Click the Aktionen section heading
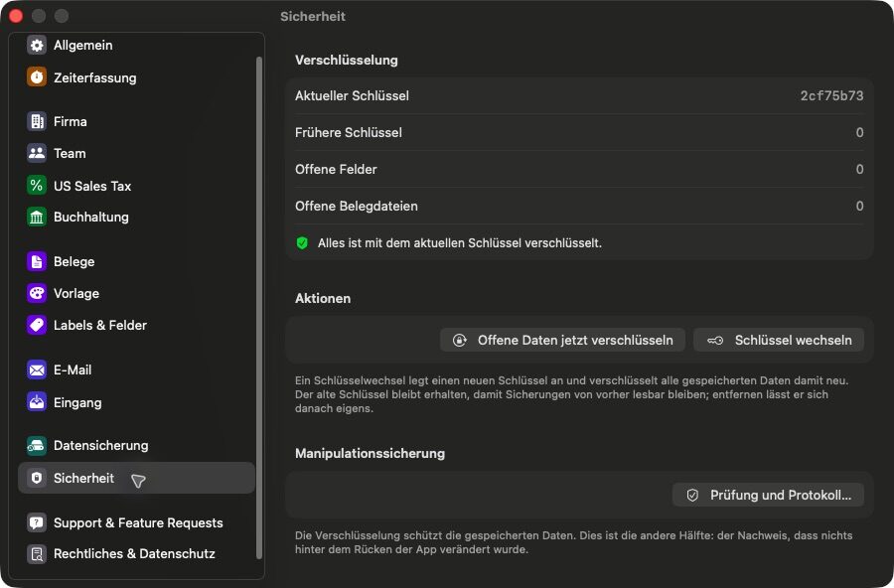Image resolution: width=894 pixels, height=588 pixels. point(323,298)
